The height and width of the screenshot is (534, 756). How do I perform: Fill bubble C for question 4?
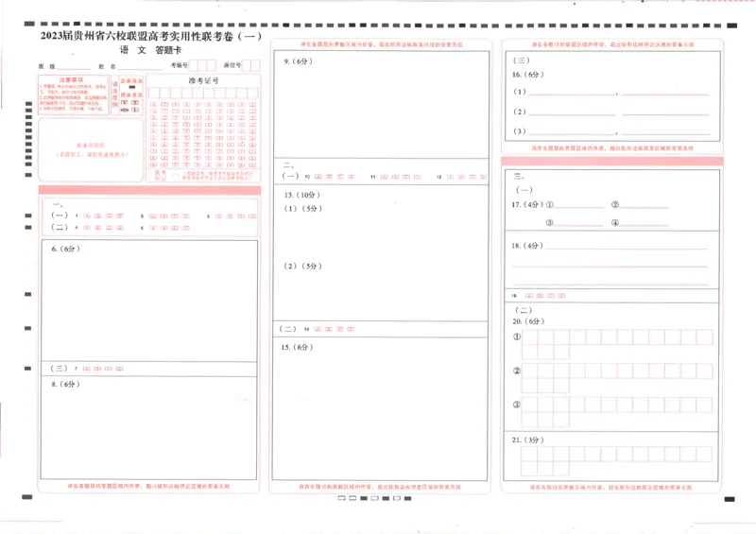[x=109, y=228]
